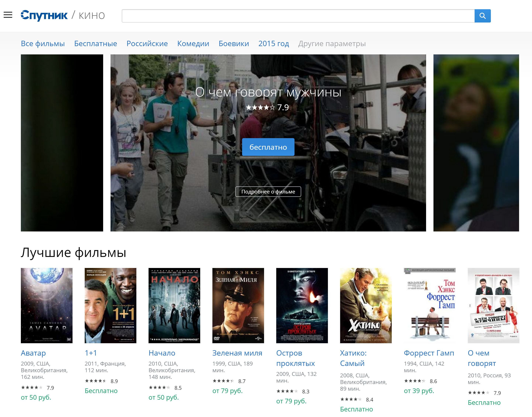Open banner title О чем говорят мужчины
The width and height of the screenshot is (532, 417).
point(268,92)
